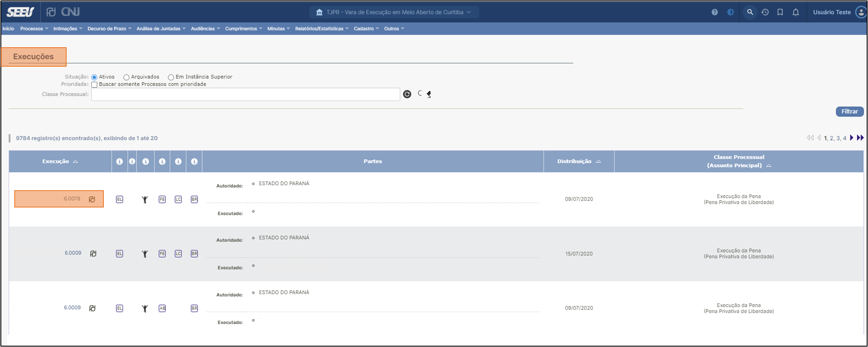Click the person icon in the 6.0078 row

pos(145,199)
